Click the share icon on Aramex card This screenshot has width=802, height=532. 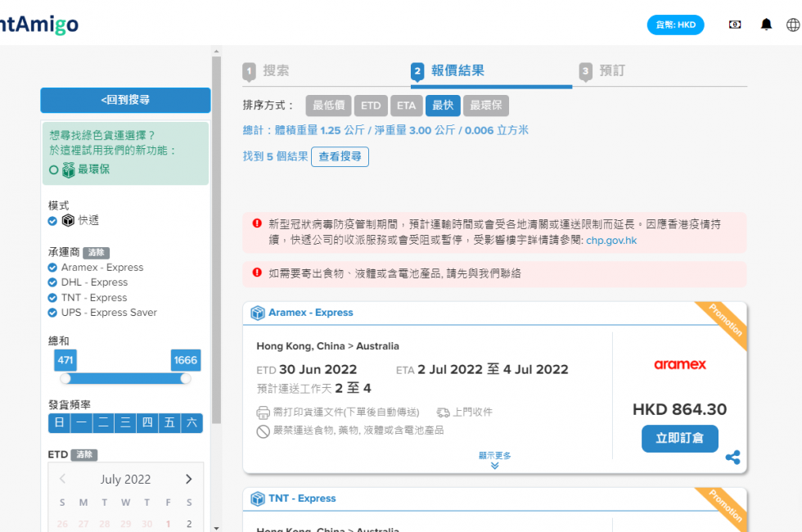(x=732, y=457)
